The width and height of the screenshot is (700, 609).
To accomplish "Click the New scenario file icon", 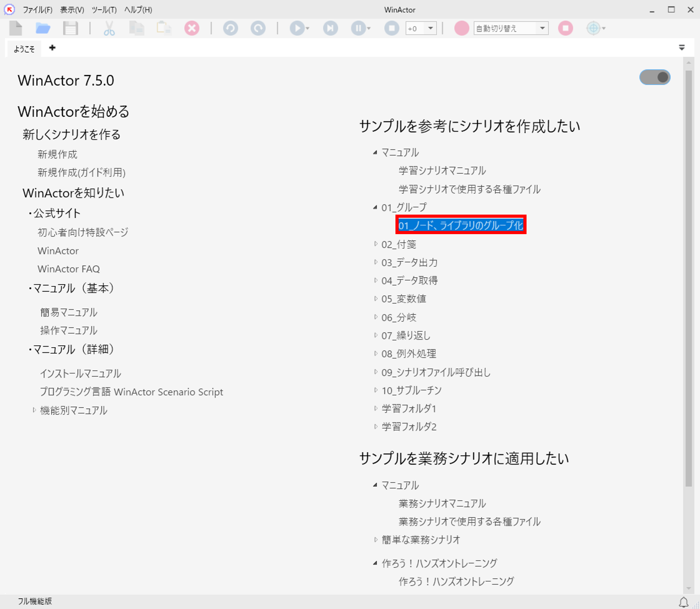I will pyautogui.click(x=16, y=28).
